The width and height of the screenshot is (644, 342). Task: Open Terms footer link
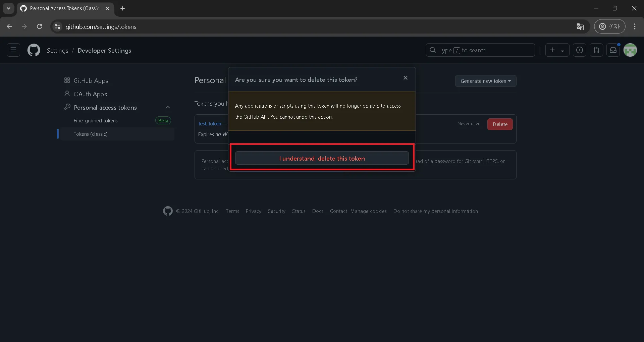pyautogui.click(x=232, y=211)
